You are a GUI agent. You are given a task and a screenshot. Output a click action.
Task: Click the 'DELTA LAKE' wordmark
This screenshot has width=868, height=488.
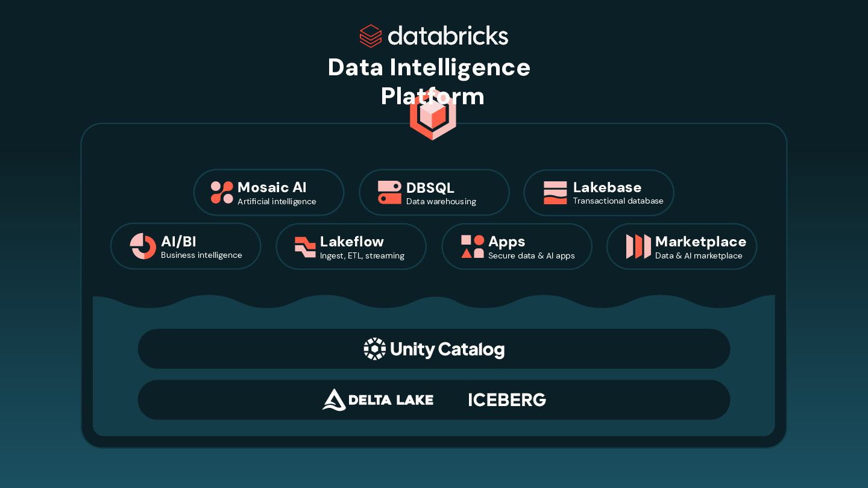(391, 399)
